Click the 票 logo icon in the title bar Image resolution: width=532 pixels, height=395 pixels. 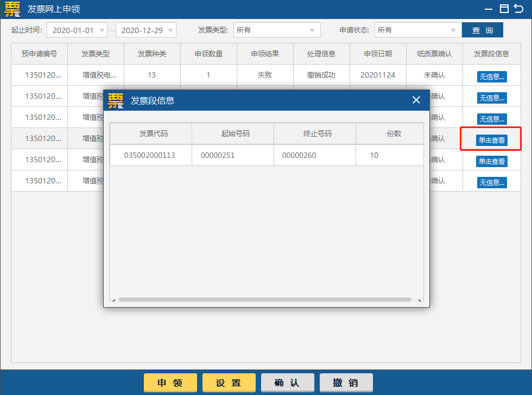[12, 9]
